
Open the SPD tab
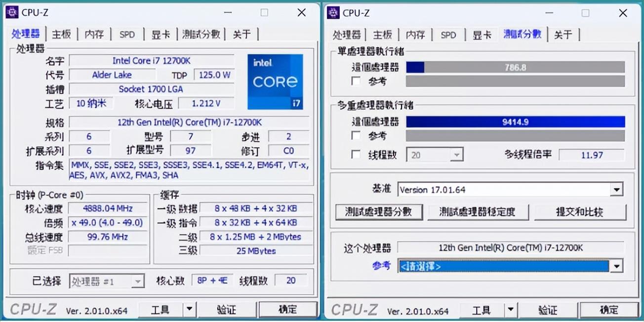click(x=127, y=34)
